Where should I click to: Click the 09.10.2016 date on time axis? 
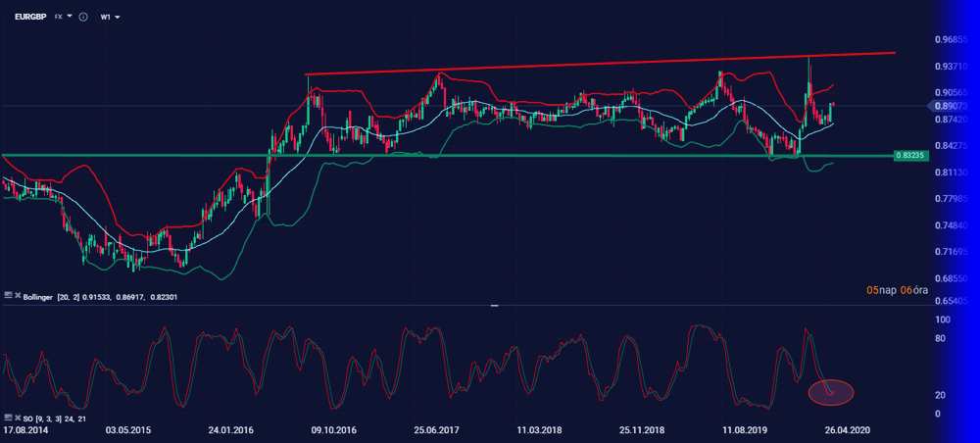[334, 430]
